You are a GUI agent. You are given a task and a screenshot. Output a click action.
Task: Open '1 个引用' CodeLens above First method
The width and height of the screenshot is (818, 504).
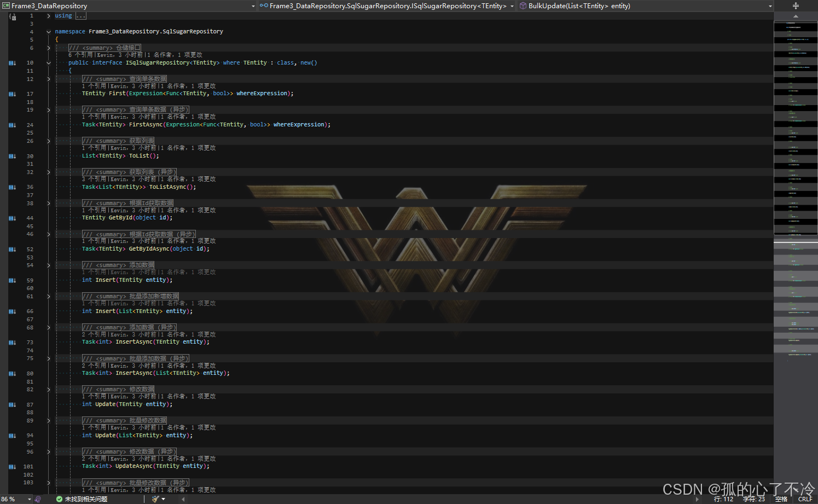[95, 86]
